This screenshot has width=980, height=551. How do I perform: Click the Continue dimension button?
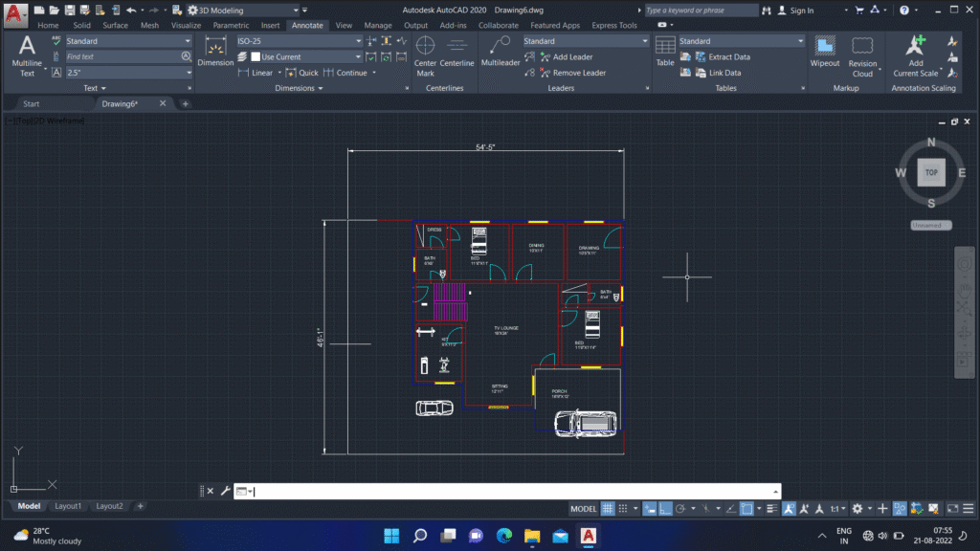345,73
